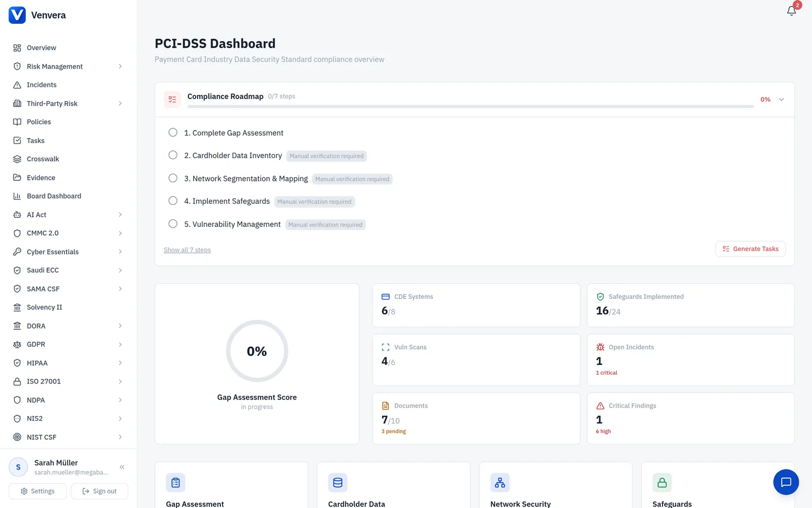Click the Policies book icon in sidebar

(17, 122)
